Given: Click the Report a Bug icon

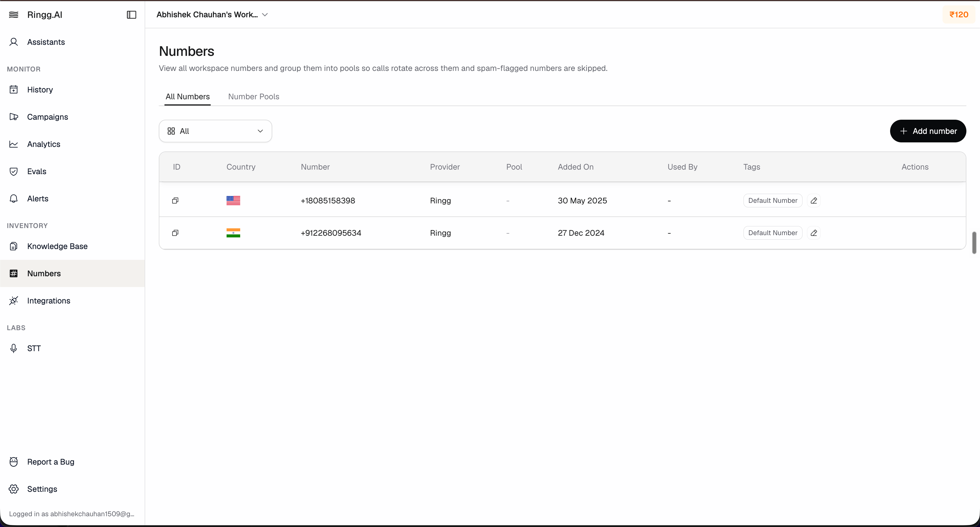Looking at the screenshot, I should (x=14, y=462).
